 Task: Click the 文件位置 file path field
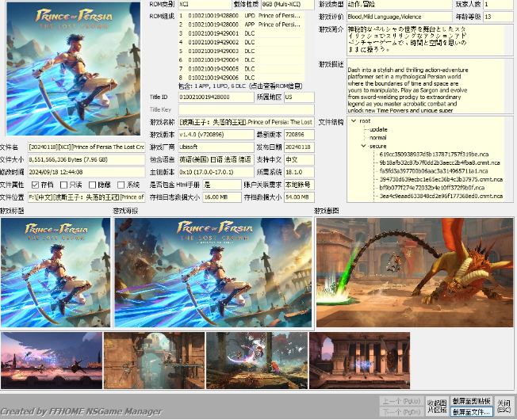86,197
